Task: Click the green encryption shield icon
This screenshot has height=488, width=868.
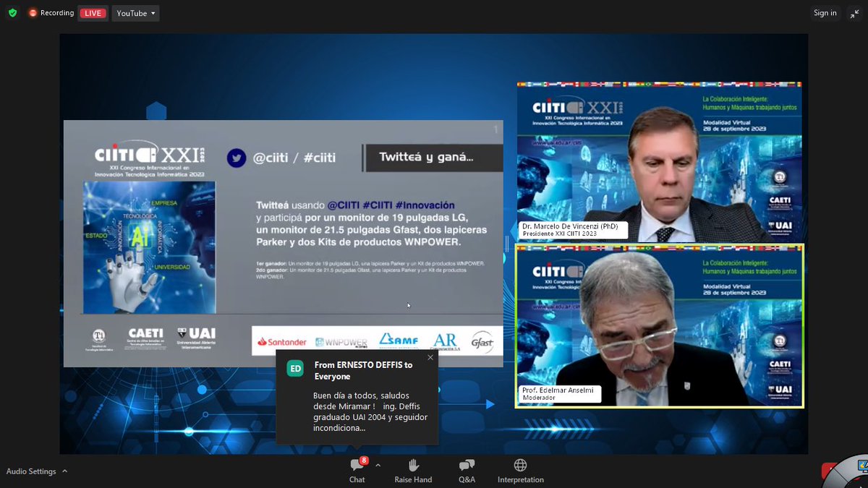Action: click(x=12, y=13)
